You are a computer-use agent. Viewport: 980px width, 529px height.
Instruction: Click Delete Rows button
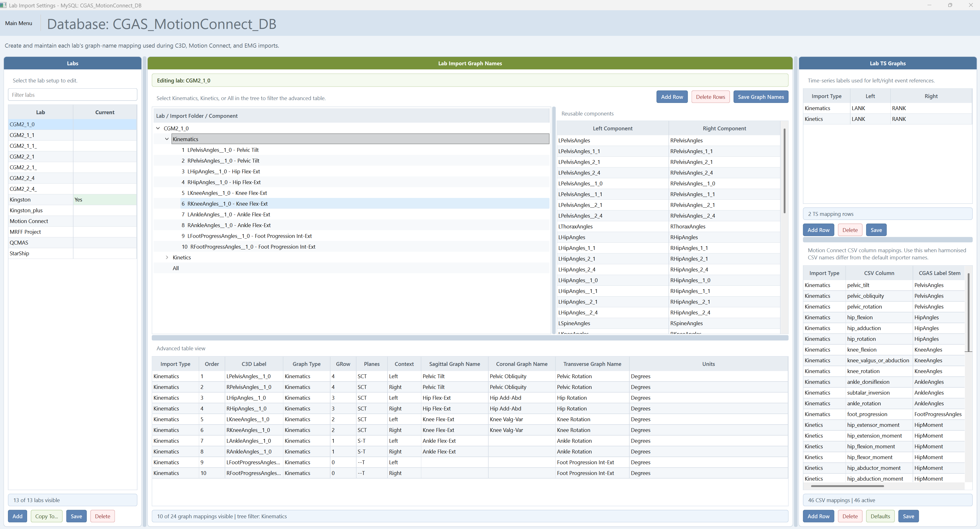[x=710, y=97]
